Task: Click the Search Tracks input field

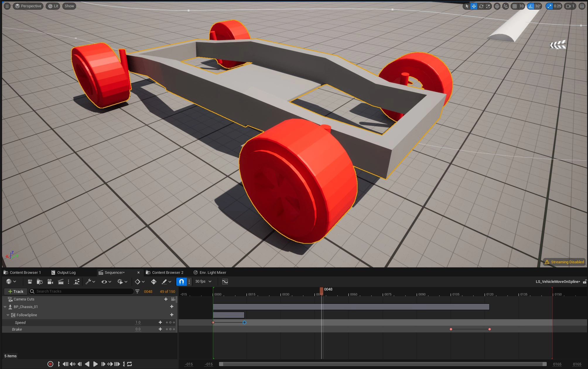Action: pos(82,291)
